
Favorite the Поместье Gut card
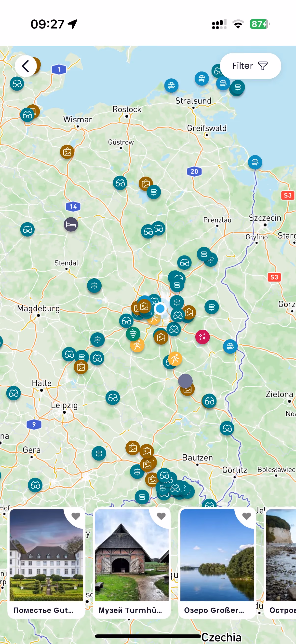click(x=76, y=516)
